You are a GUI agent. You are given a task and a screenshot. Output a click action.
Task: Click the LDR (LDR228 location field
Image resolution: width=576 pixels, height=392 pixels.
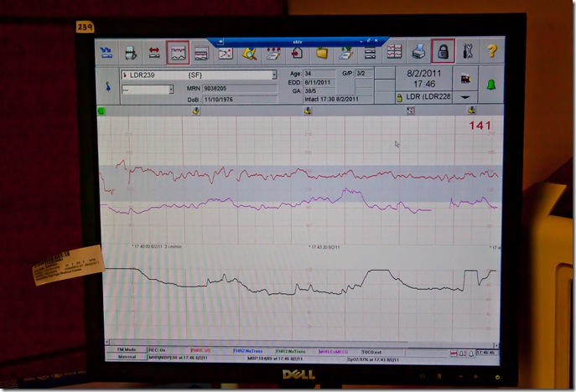pyautogui.click(x=428, y=97)
